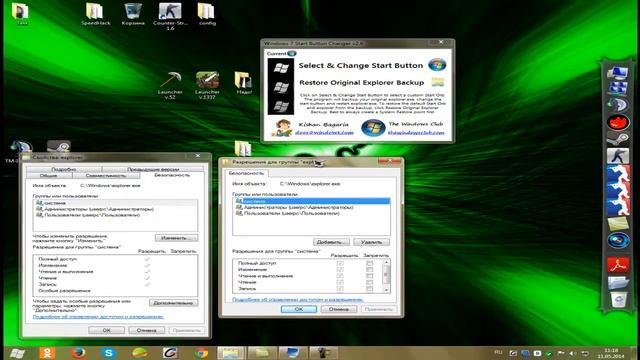Open the recycle bin in the side dock
The height and width of the screenshot is (360, 640).
click(x=618, y=300)
